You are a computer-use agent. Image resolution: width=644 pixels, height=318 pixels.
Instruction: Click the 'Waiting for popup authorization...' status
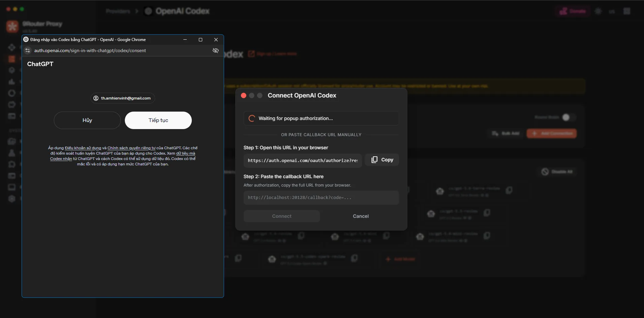tap(321, 118)
